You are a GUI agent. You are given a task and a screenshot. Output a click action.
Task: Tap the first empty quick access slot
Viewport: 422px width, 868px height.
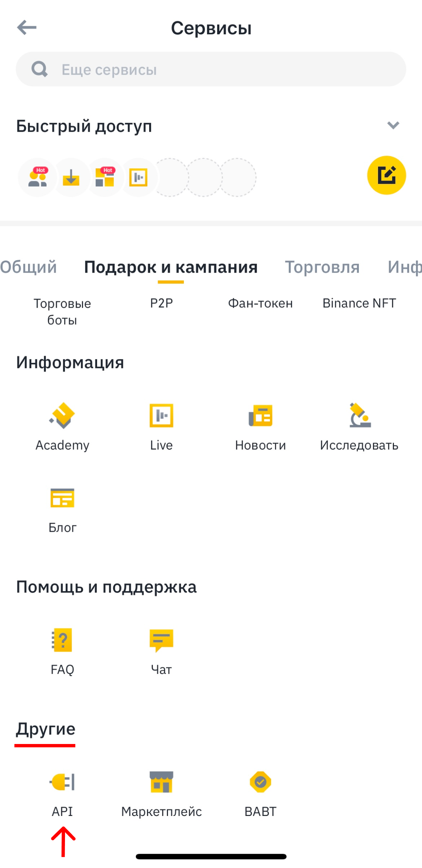(x=171, y=178)
